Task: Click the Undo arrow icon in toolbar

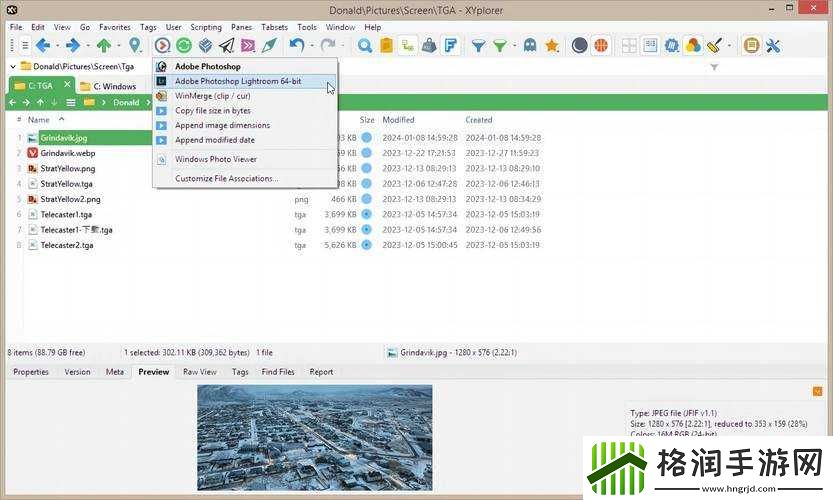Action: [295, 46]
